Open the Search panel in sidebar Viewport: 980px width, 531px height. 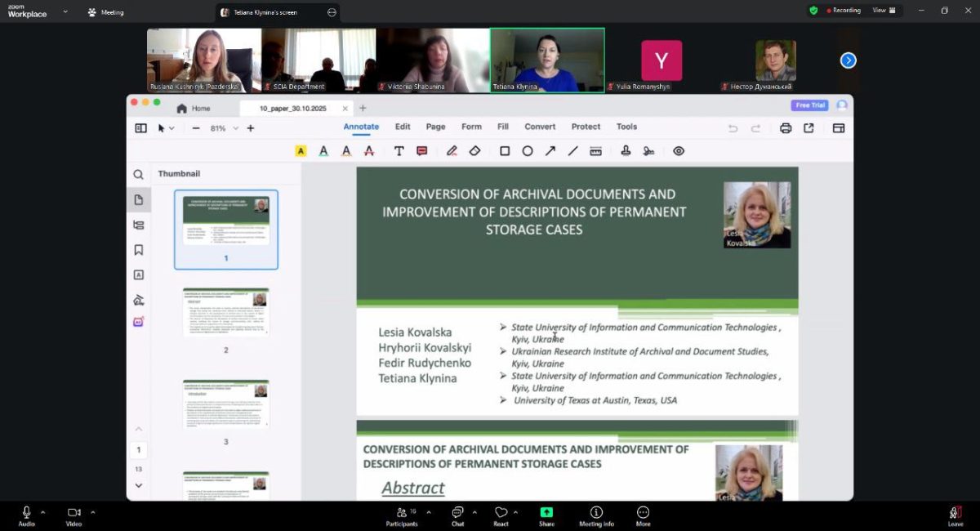click(x=139, y=175)
